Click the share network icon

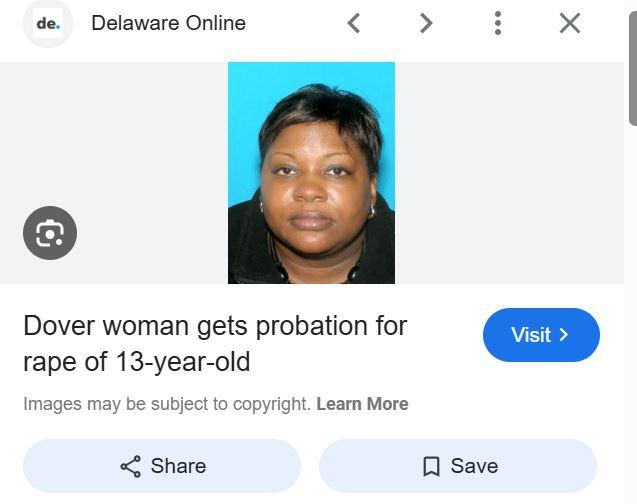click(130, 466)
